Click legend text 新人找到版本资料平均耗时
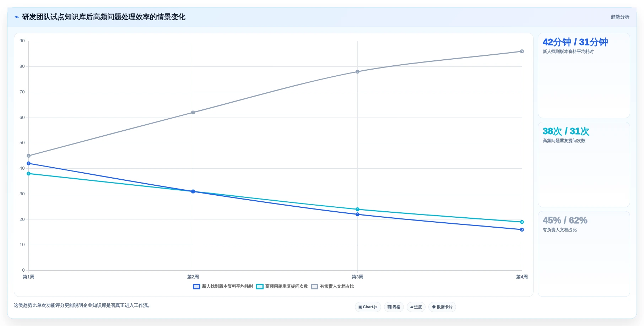The width and height of the screenshot is (644, 326). pyautogui.click(x=228, y=287)
